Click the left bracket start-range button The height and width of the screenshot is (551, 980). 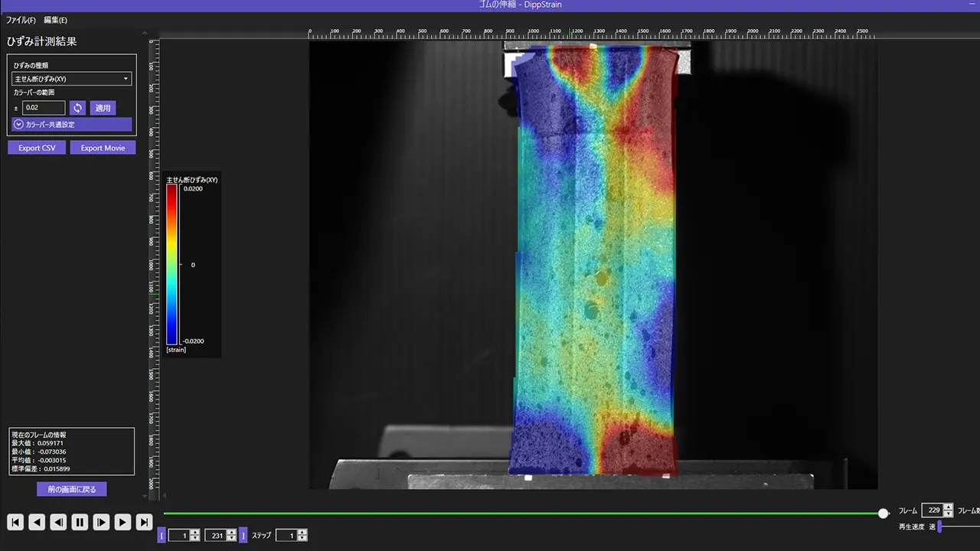[162, 535]
